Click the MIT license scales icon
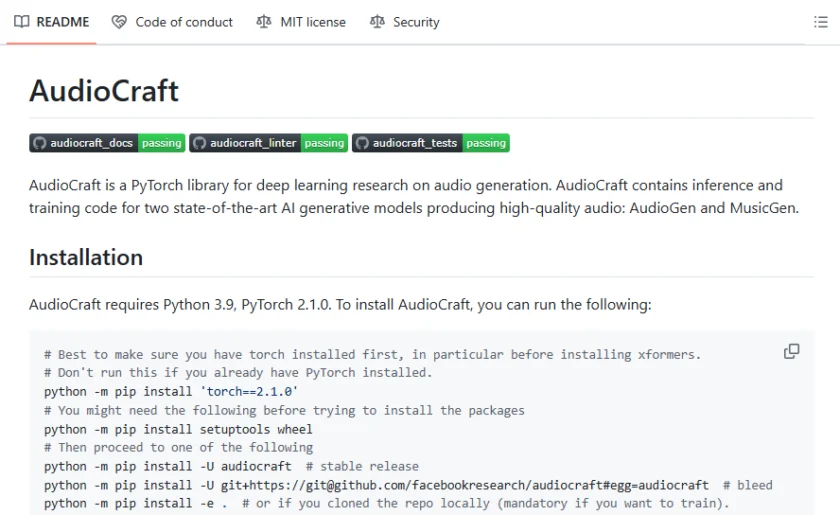Image resolution: width=840 pixels, height=515 pixels. click(264, 22)
